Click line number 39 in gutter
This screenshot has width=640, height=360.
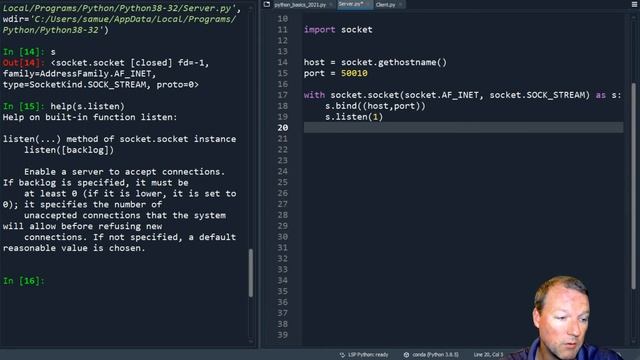click(x=282, y=335)
